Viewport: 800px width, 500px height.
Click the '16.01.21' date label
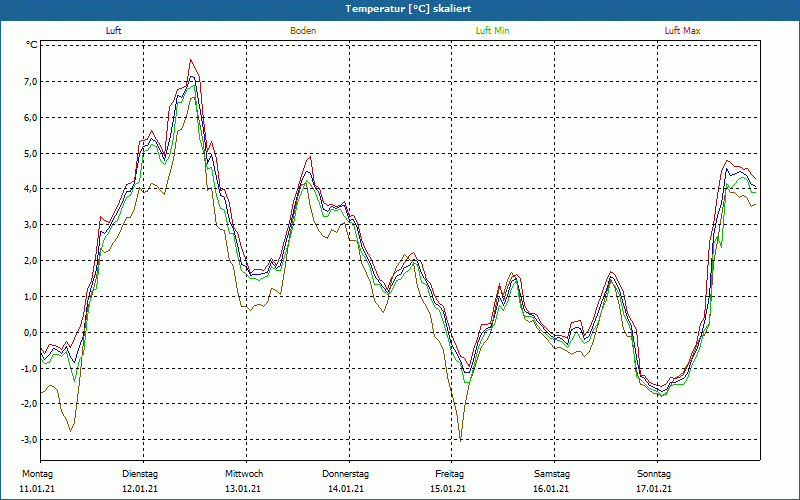coord(552,489)
